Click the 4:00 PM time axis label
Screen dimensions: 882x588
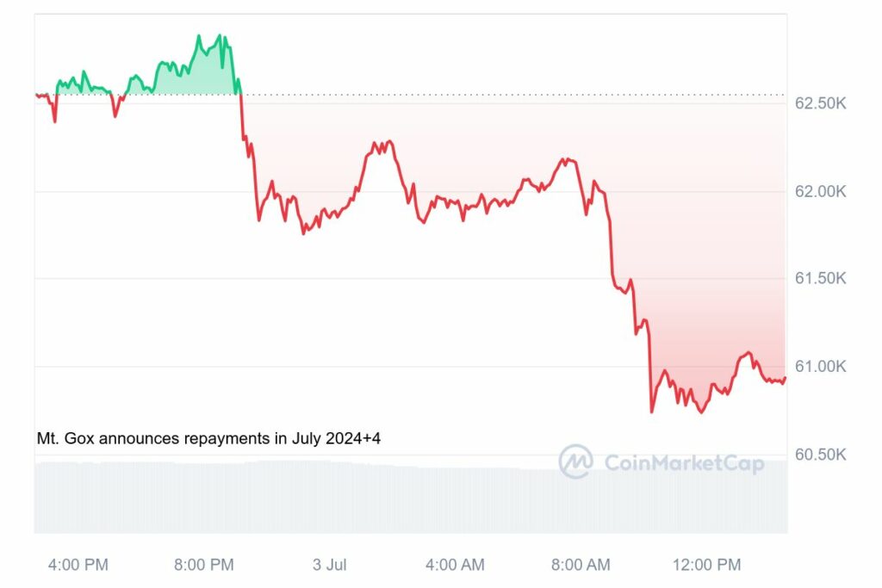[x=78, y=566]
